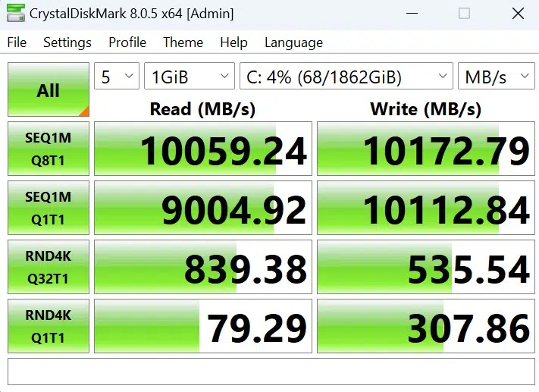Image resolution: width=539 pixels, height=392 pixels.
Task: Click the SEQ1M Q8T1 read result 10059.24
Action: (x=203, y=149)
